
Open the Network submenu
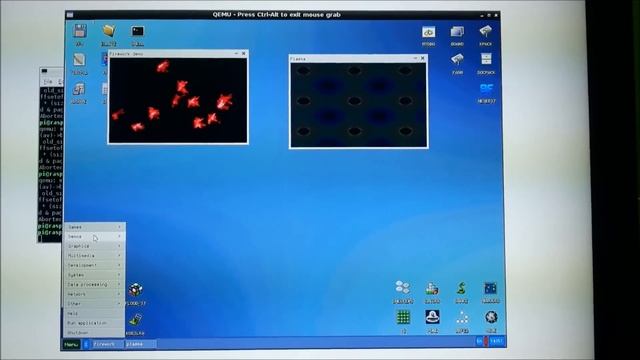point(95,294)
